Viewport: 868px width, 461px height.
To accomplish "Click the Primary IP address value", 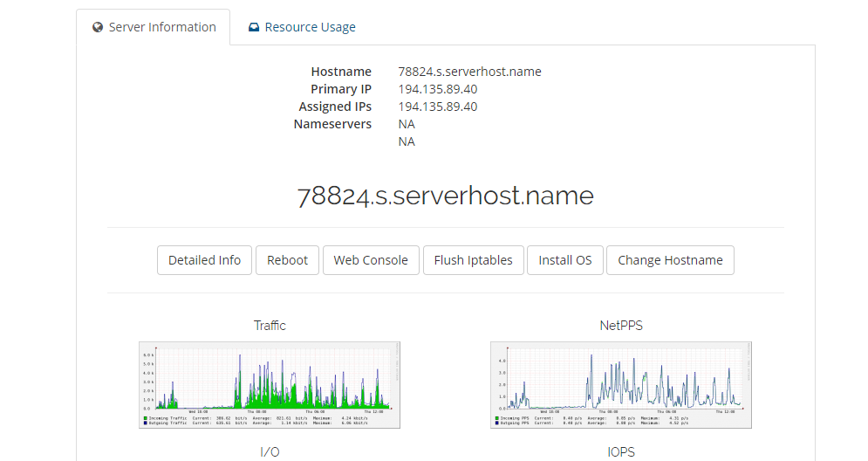I will (437, 89).
